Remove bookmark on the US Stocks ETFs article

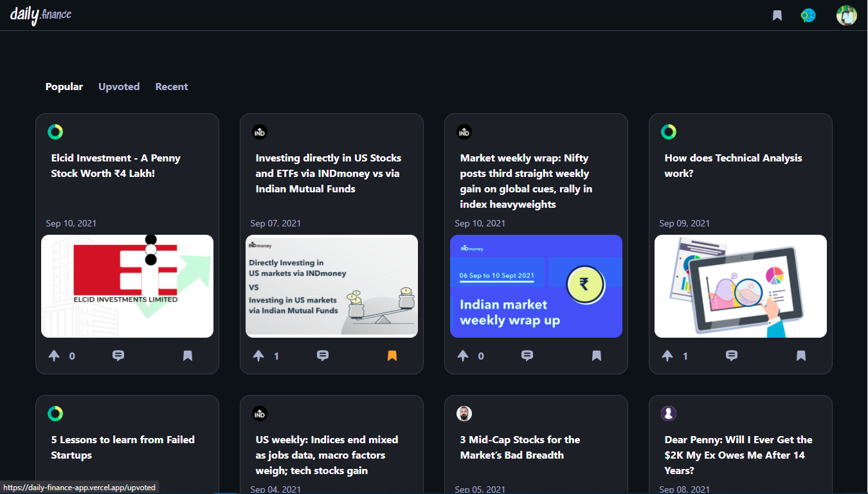click(x=392, y=355)
